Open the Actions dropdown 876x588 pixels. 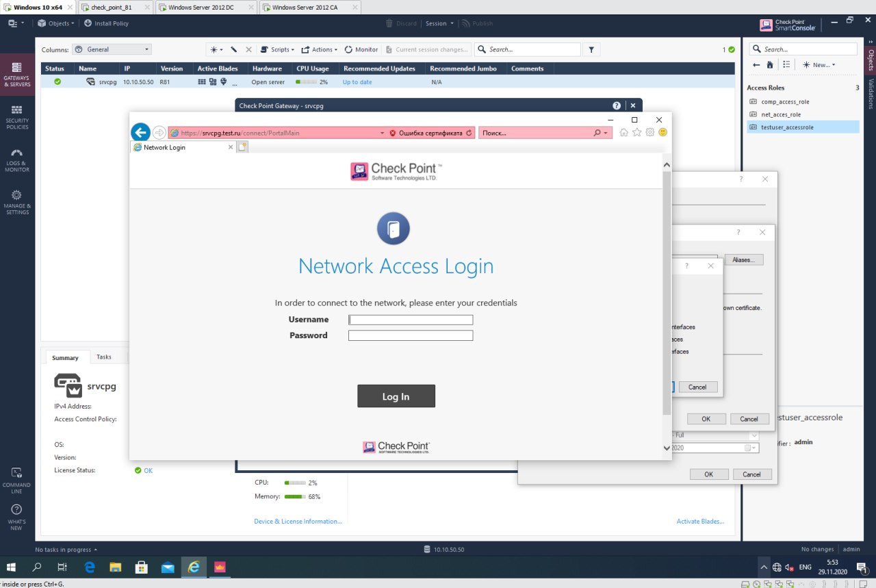click(320, 49)
